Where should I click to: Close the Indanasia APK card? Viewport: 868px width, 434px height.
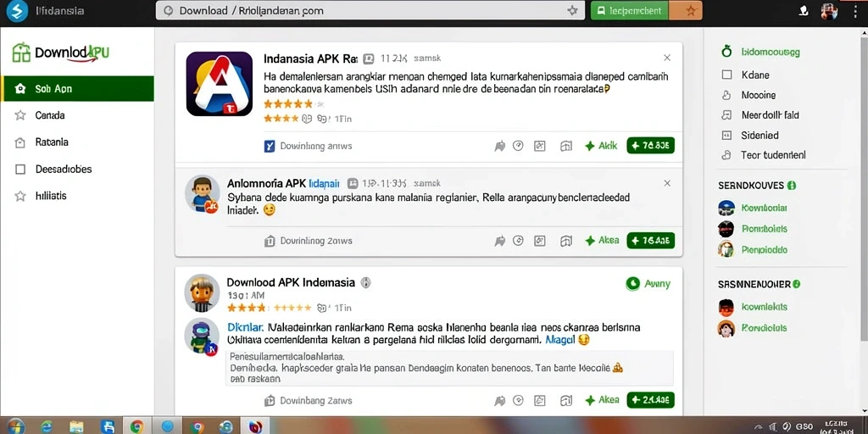pyautogui.click(x=667, y=58)
